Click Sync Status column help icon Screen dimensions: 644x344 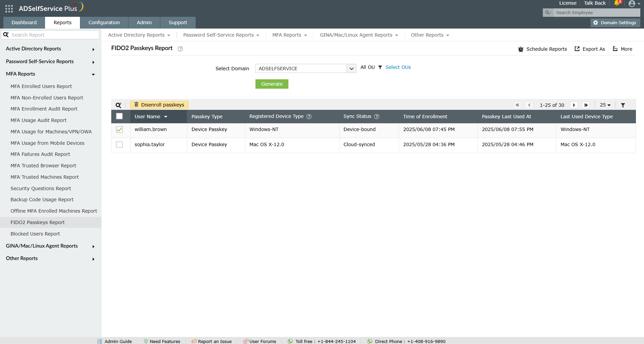[377, 117]
